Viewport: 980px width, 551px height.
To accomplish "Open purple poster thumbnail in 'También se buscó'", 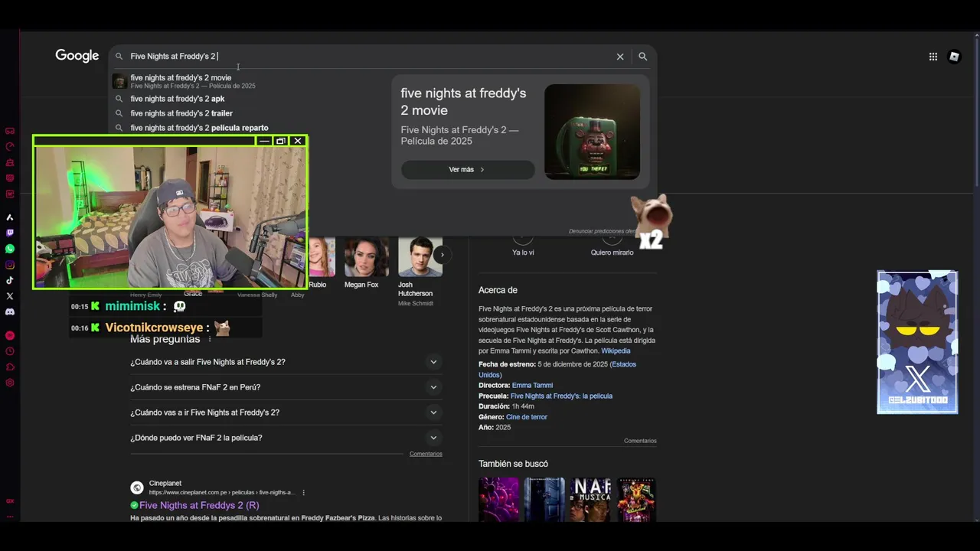I will (498, 500).
